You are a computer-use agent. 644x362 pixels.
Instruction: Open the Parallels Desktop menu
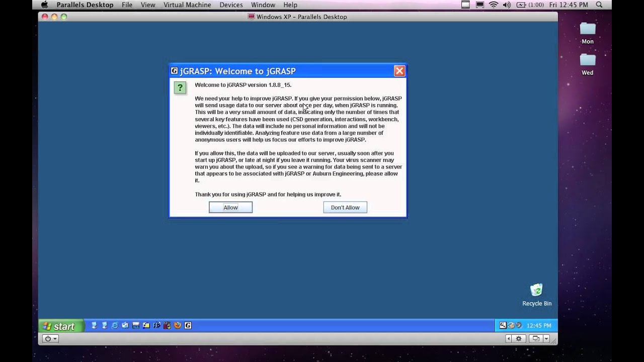click(x=85, y=5)
